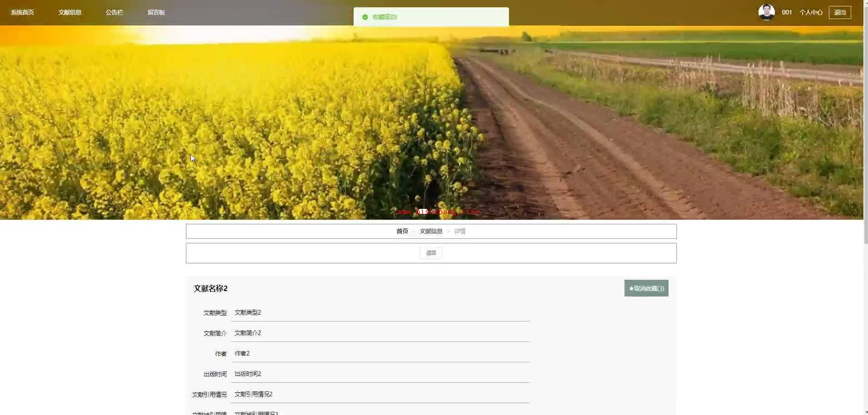Click the 文献简介 field label

point(215,333)
